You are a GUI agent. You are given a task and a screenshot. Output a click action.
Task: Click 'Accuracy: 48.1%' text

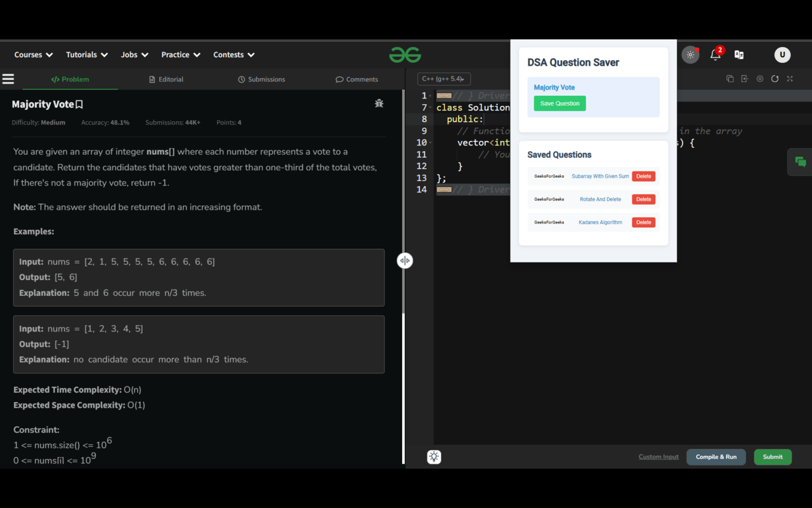point(105,123)
